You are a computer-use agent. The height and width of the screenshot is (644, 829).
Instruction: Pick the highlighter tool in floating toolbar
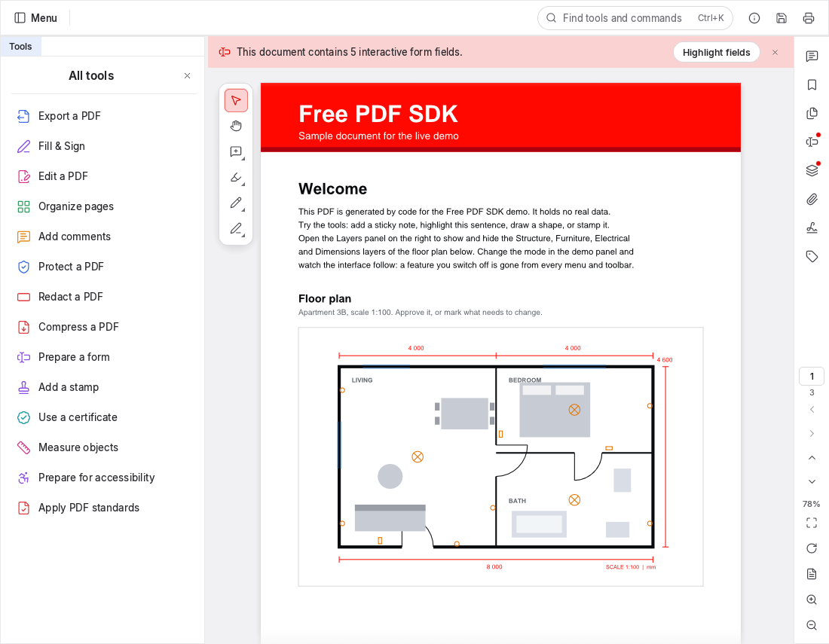(x=236, y=178)
